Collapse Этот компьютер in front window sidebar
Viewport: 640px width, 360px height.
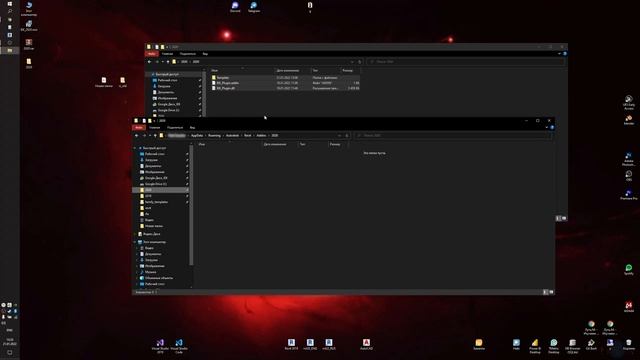coord(135,242)
